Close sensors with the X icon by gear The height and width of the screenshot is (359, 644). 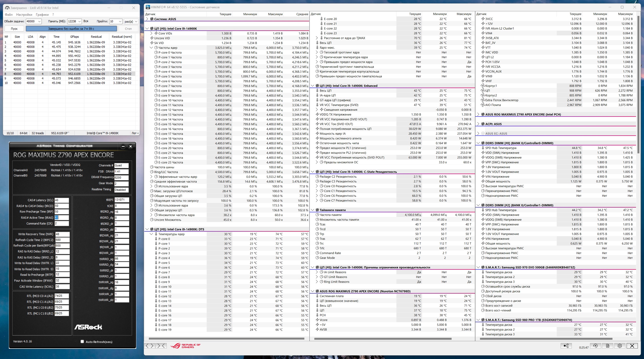coord(632,346)
